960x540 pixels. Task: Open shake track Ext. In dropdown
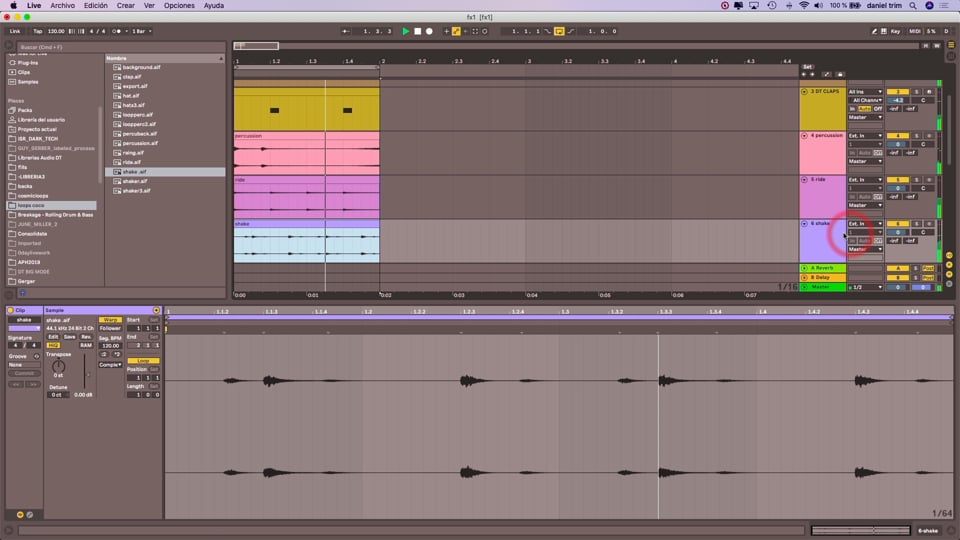point(865,224)
